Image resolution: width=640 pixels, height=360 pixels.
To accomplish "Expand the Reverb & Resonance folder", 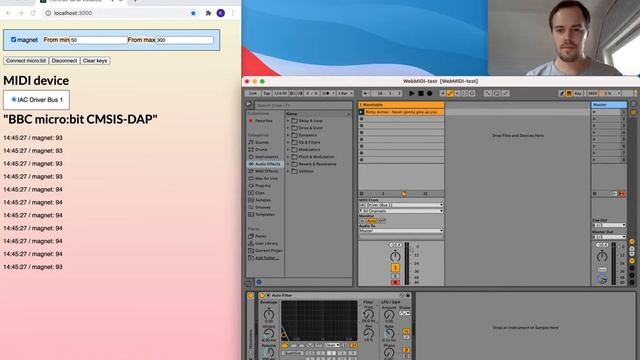I will tap(288, 164).
